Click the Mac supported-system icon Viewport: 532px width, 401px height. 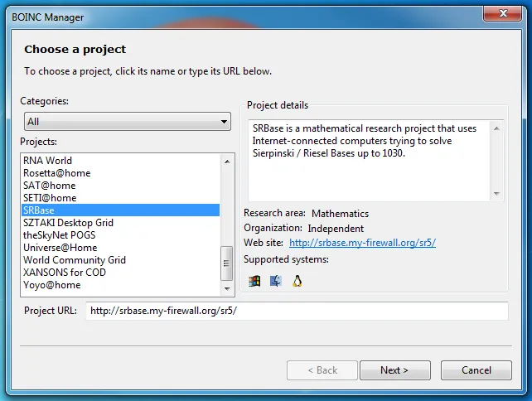(275, 281)
